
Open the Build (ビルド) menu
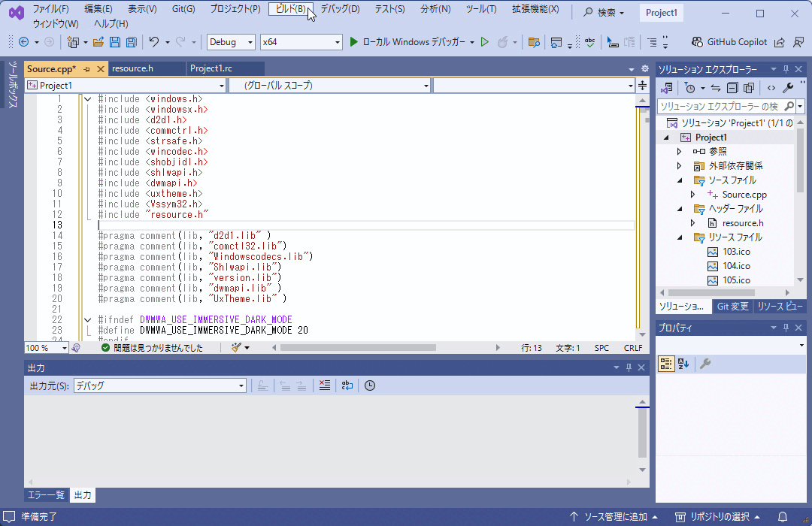290,9
